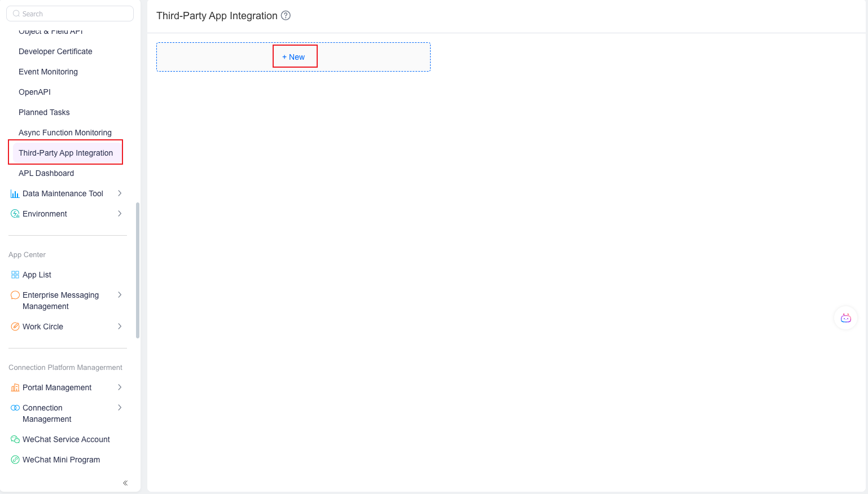Collapse the sidebar with the double-arrow control

pyautogui.click(x=125, y=483)
